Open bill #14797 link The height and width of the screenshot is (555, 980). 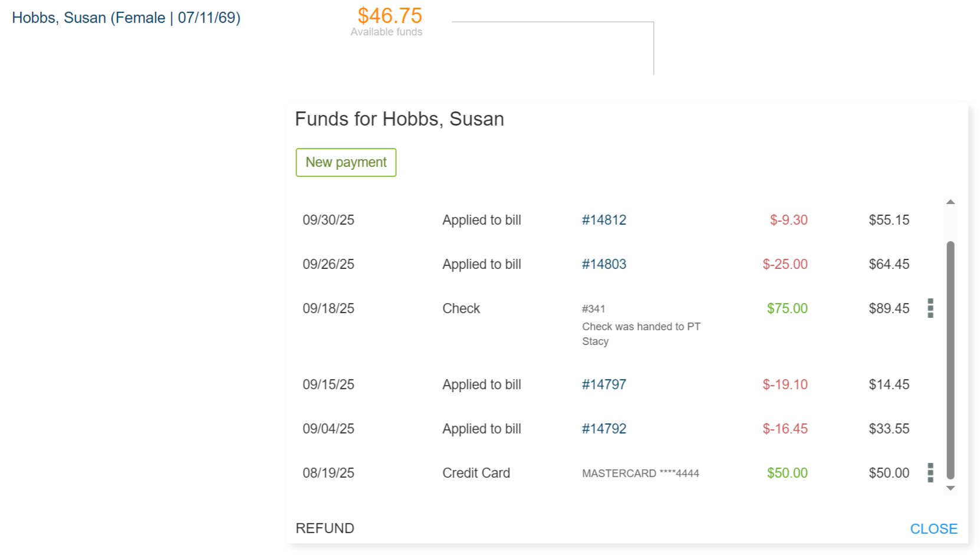coord(604,385)
